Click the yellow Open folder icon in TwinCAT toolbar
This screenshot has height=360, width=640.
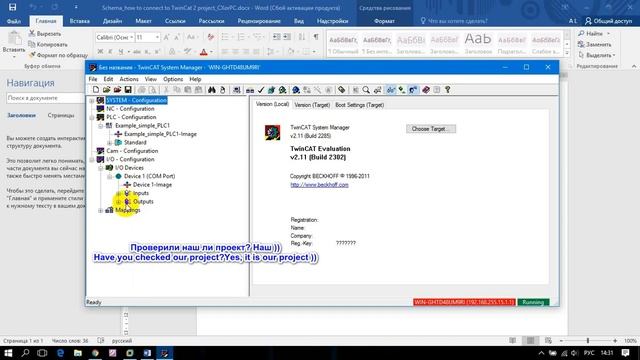point(107,90)
